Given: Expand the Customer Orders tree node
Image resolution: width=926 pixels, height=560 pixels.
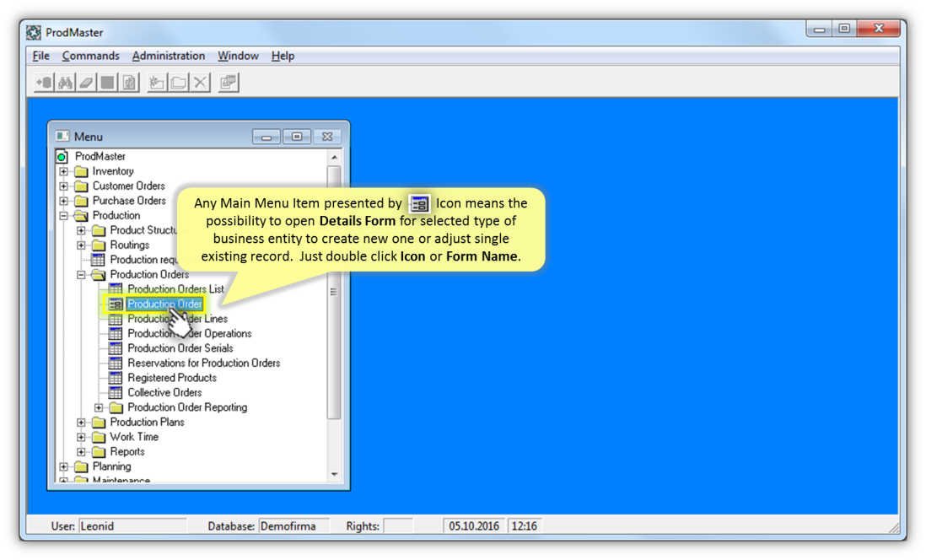Looking at the screenshot, I should [64, 186].
